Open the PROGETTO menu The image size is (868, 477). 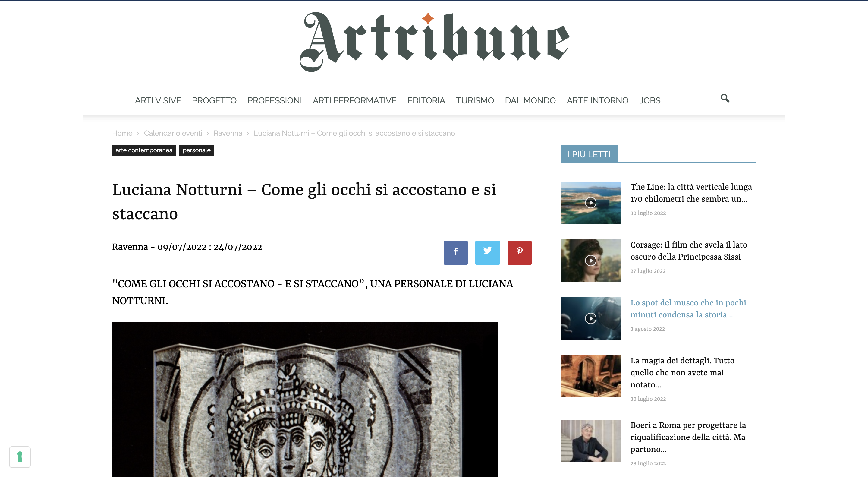[x=214, y=100]
